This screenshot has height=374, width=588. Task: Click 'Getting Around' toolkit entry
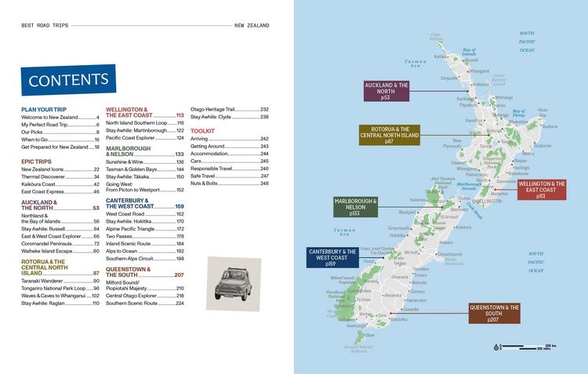pos(230,147)
